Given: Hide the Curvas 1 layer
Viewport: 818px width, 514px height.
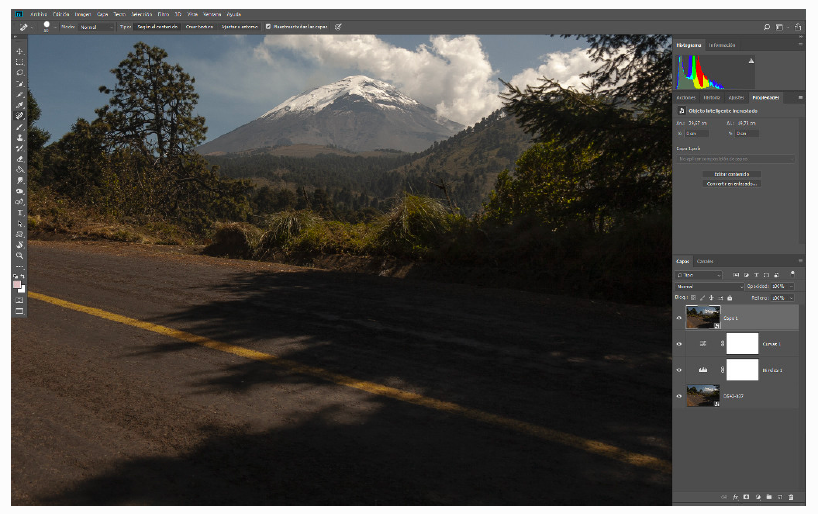Looking at the screenshot, I should 680,344.
